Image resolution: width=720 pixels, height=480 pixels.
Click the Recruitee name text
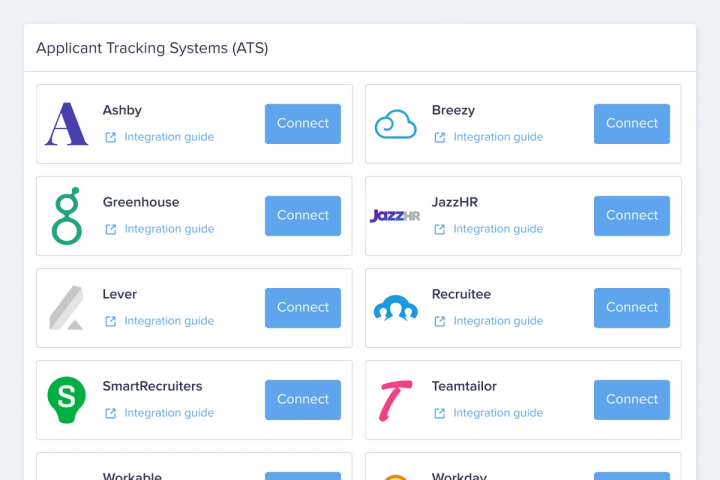tap(461, 294)
